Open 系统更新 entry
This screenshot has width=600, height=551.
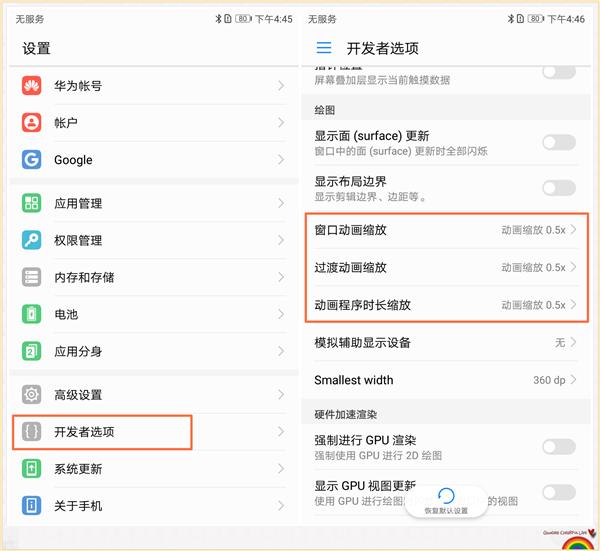pyautogui.click(x=154, y=469)
